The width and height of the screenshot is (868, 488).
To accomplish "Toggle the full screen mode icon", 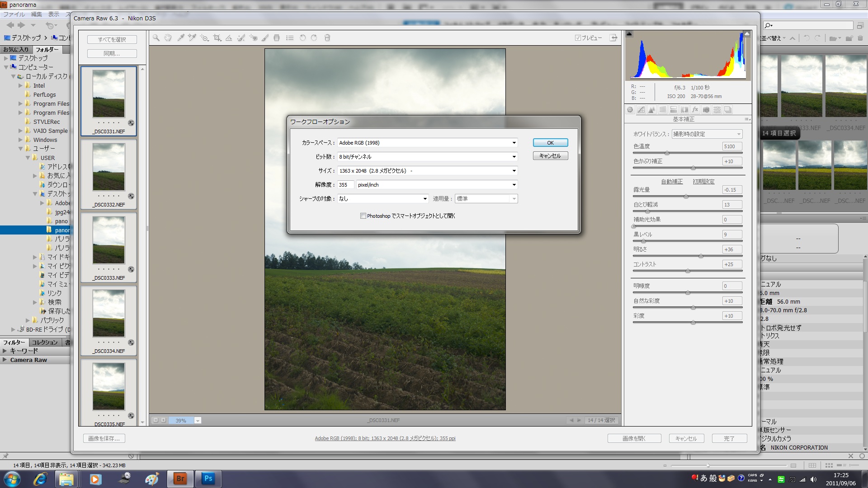I will coord(613,38).
